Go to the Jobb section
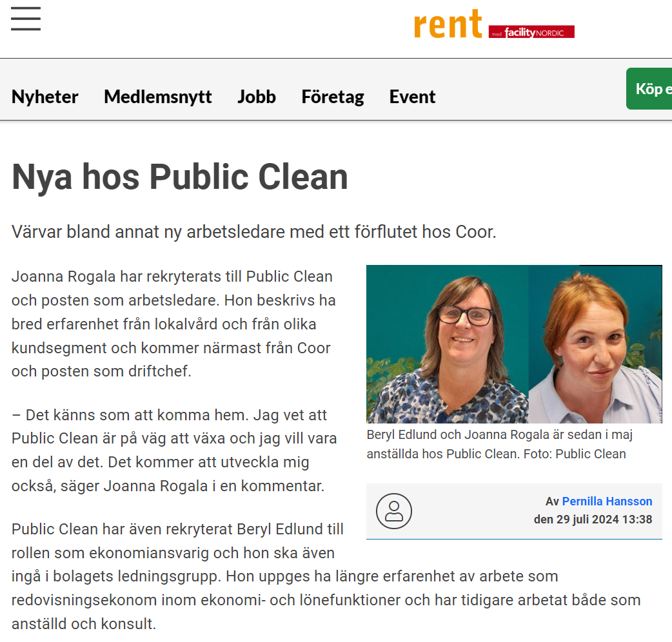672x642 pixels. [x=257, y=97]
